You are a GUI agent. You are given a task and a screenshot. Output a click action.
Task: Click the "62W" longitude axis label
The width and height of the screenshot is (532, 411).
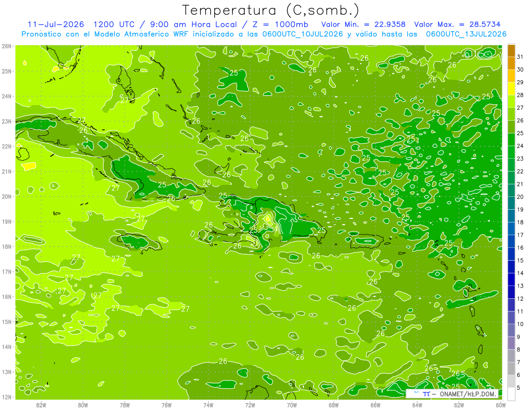459,405
